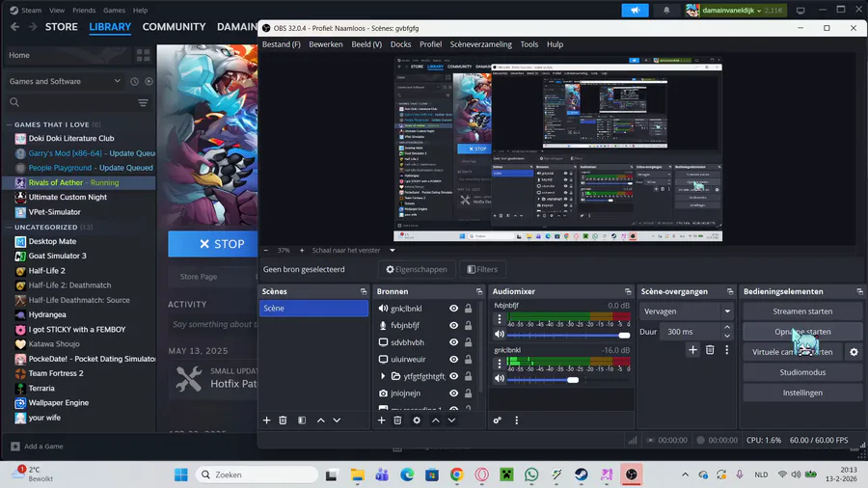Add a new scene with the plus icon in the Scènes panel
868x488 pixels.
(x=266, y=420)
